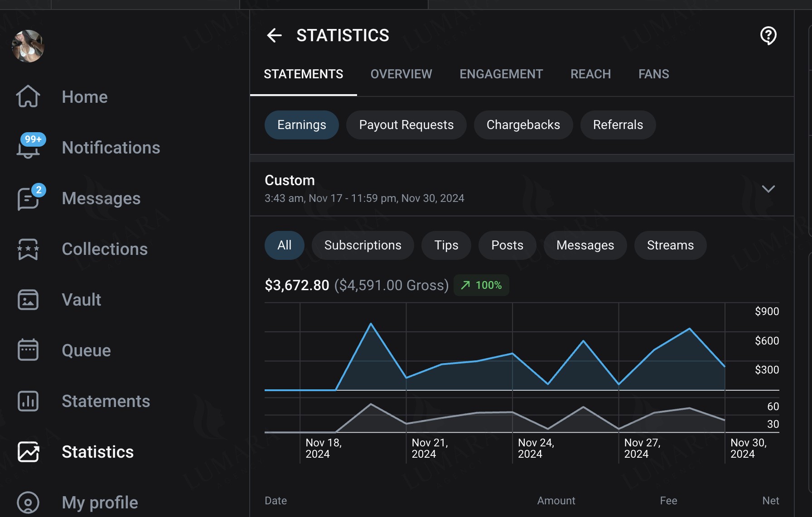Click the Messages chat bubble icon
Screen dimensions: 812x517
point(28,198)
